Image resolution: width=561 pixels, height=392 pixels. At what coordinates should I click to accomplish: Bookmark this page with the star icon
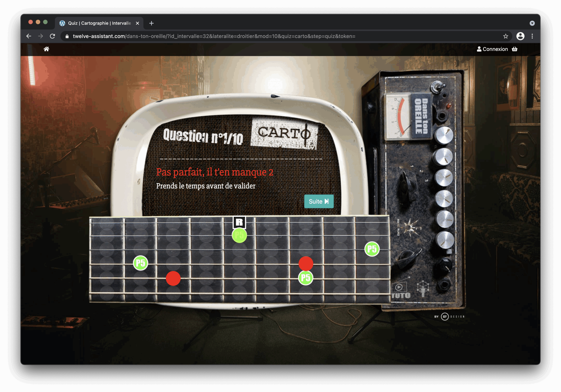click(x=506, y=36)
